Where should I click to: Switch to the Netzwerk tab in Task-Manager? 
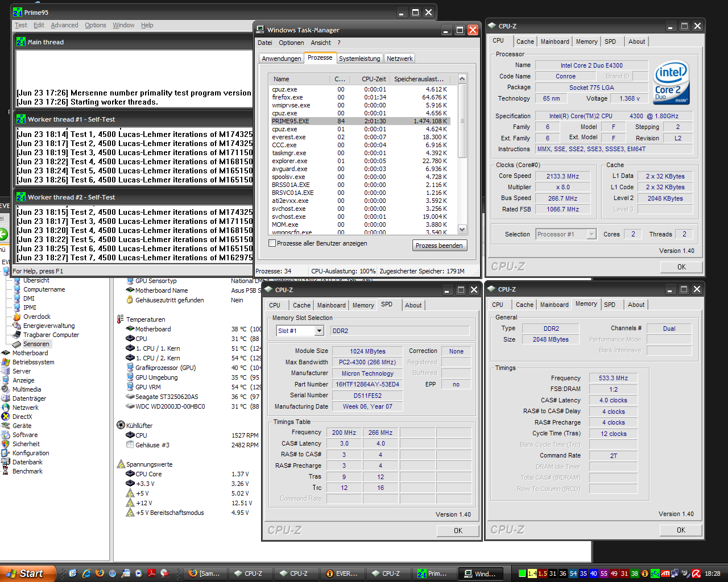(x=400, y=59)
